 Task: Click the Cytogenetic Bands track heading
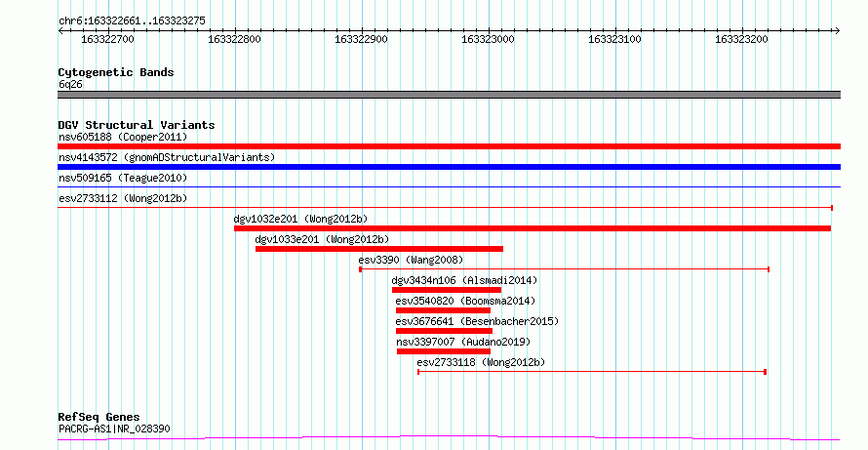pyautogui.click(x=116, y=72)
